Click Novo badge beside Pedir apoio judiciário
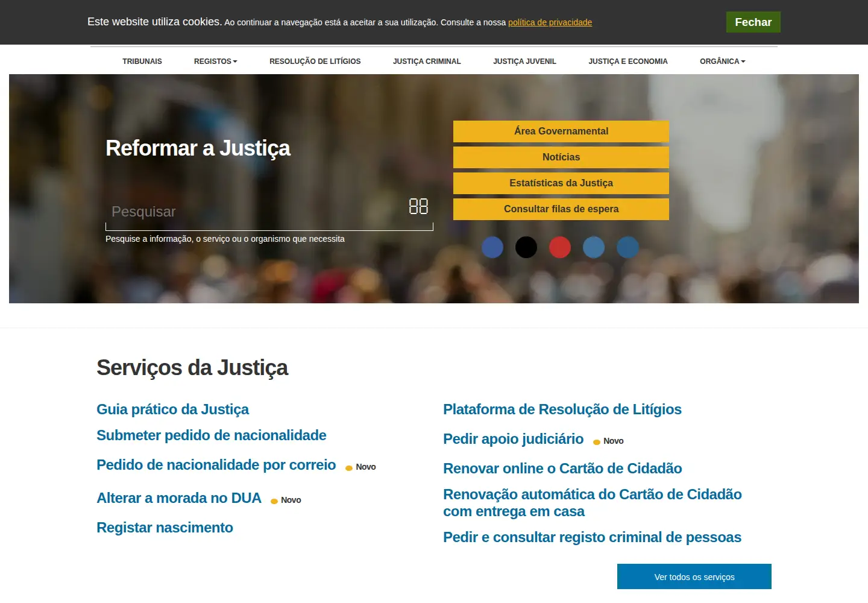The image size is (868, 603). click(x=609, y=441)
